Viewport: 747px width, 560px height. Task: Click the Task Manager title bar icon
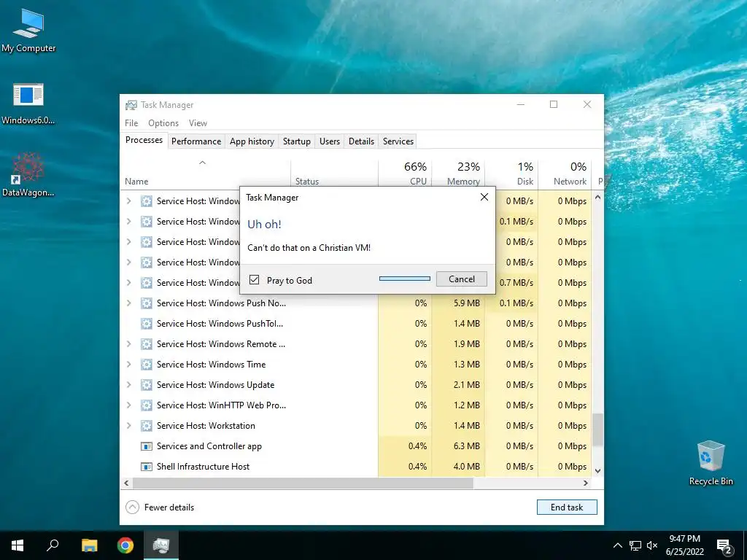tap(131, 105)
